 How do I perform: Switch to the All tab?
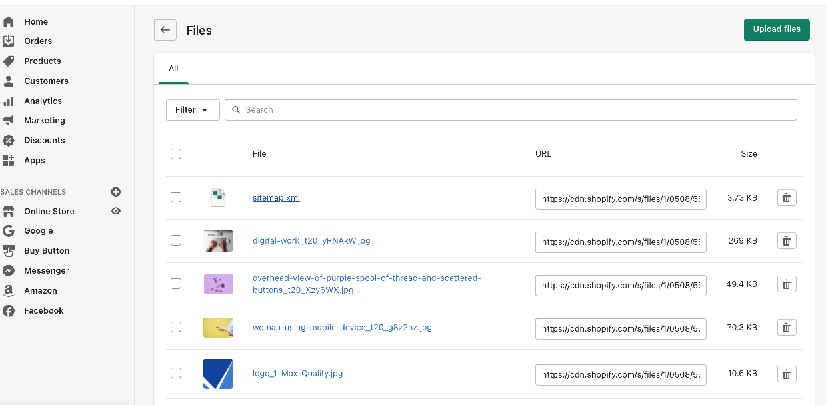[x=174, y=68]
